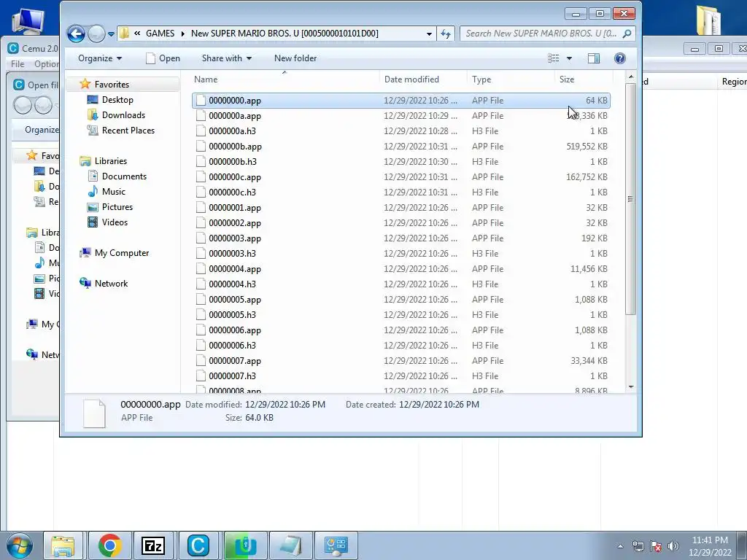747x560 pixels.
Task: Click New folder in the toolbar
Action: pos(295,58)
